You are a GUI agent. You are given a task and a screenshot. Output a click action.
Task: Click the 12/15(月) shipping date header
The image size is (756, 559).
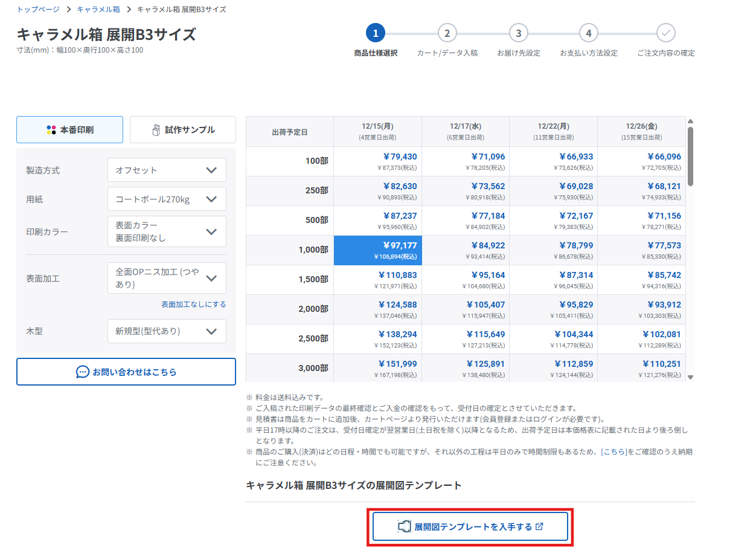(x=377, y=131)
